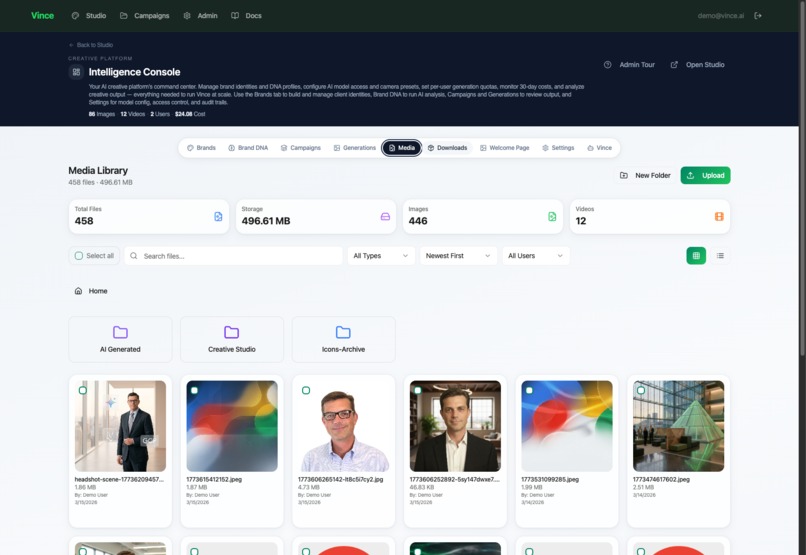
Task: Switch to list view
Action: pos(720,256)
